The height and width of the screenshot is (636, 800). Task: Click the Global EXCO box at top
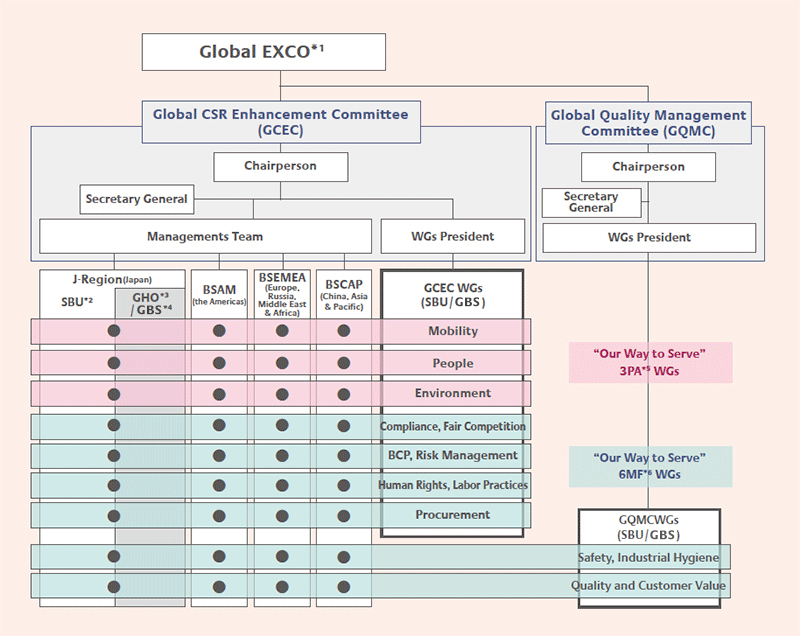(264, 52)
